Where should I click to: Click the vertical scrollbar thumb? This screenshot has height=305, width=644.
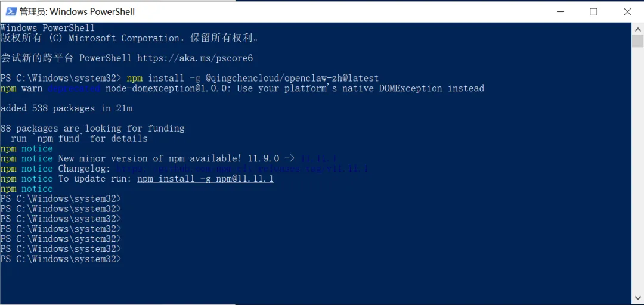637,41
